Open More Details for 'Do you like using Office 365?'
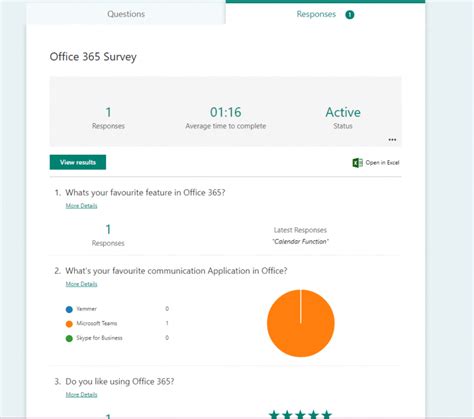 pos(81,395)
